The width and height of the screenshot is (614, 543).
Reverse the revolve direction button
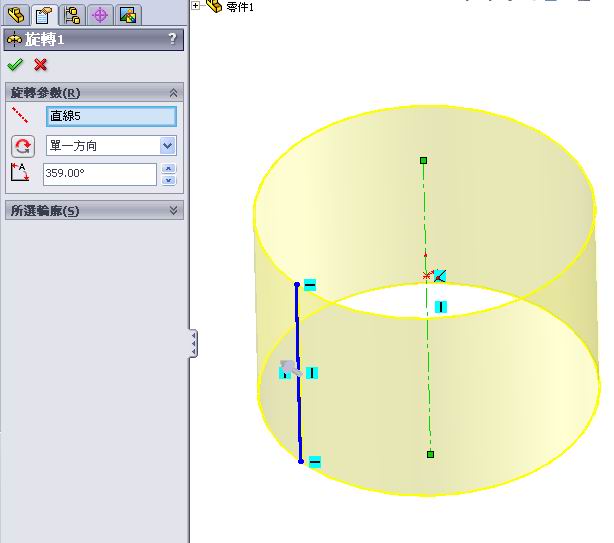[x=23, y=146]
